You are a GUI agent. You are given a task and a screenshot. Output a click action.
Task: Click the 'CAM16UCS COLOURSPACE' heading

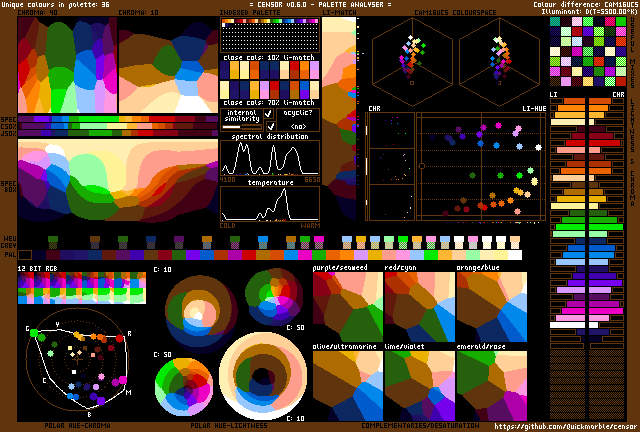(455, 13)
